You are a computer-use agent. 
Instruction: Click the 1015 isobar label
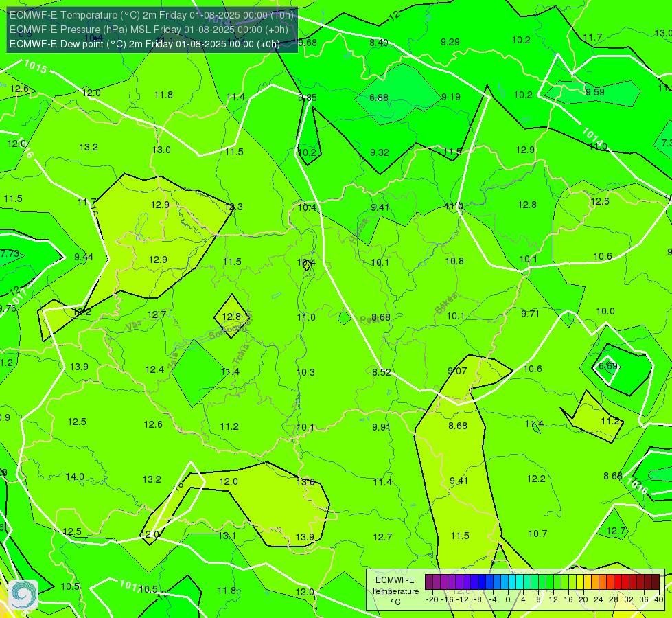point(36,67)
